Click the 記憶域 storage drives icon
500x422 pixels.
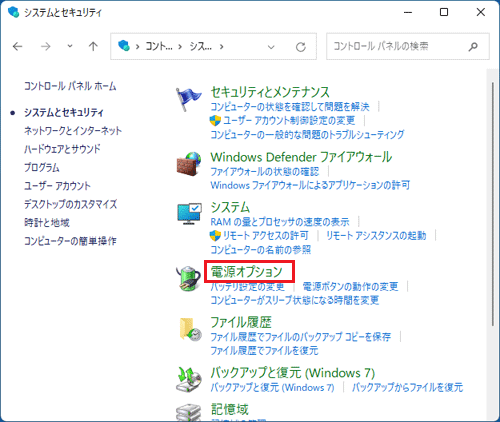(189, 413)
